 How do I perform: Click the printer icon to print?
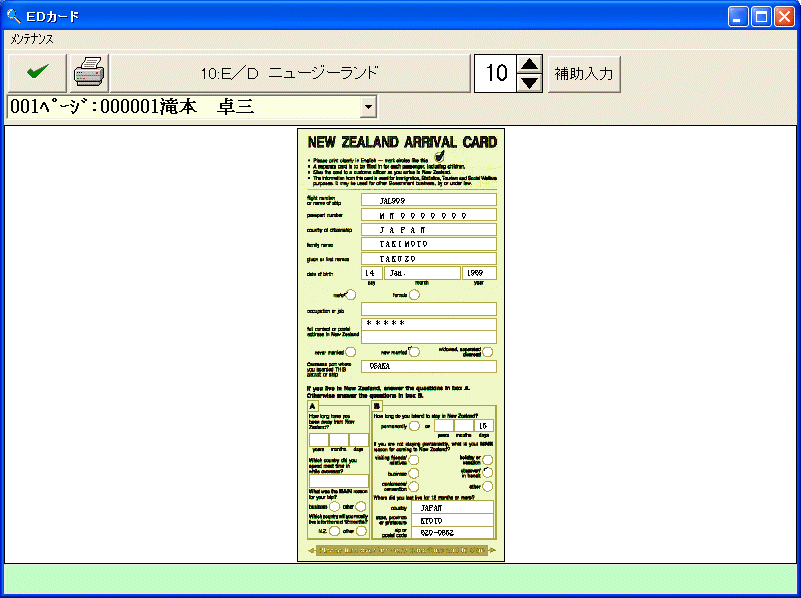coord(89,73)
